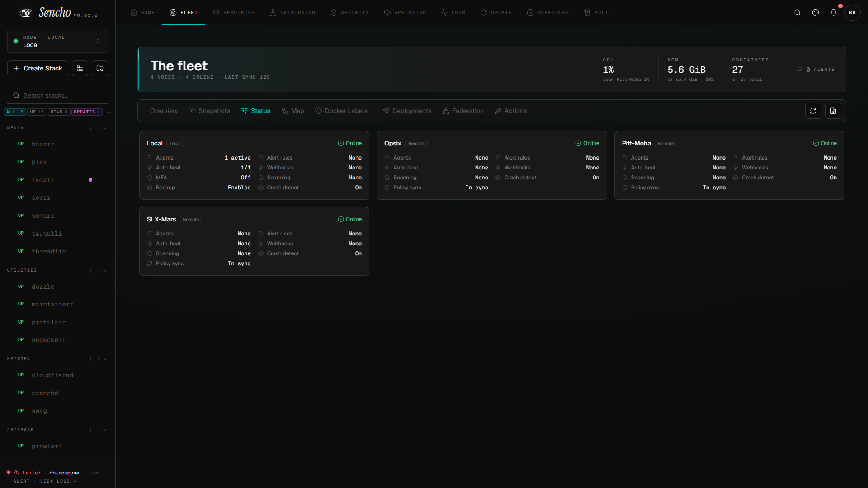Click the Failed alert warning icon
868x488 pixels.
pos(16,472)
